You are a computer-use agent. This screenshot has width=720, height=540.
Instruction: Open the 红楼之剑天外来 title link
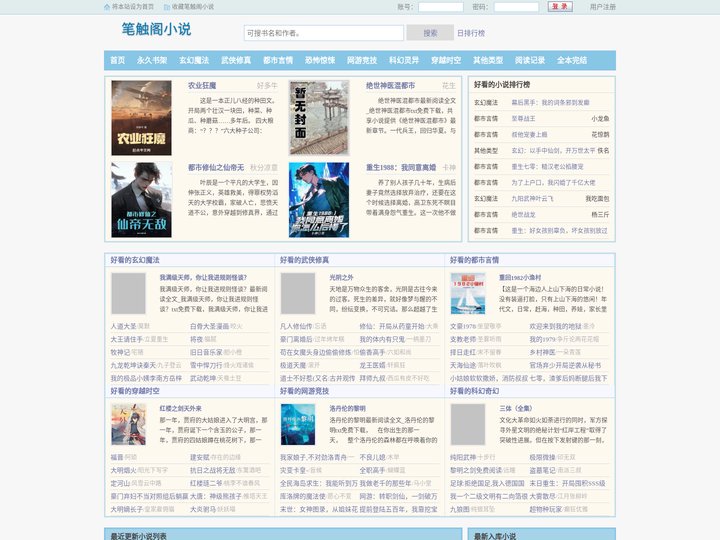[181, 408]
